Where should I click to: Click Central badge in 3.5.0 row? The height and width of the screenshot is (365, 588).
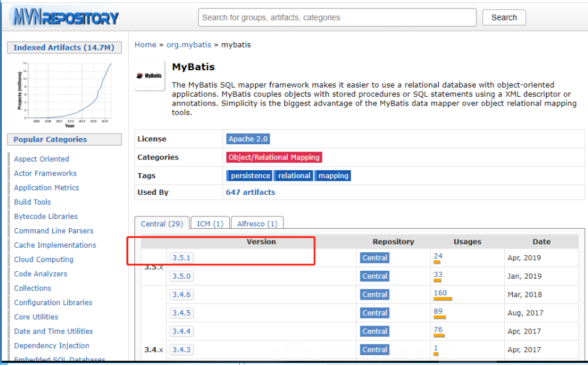(375, 276)
